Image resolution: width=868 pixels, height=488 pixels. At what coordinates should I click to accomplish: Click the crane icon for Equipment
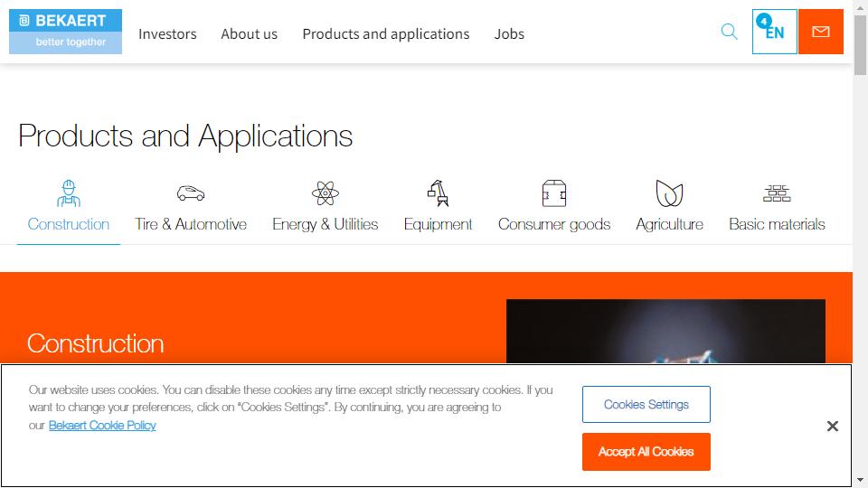pos(438,193)
